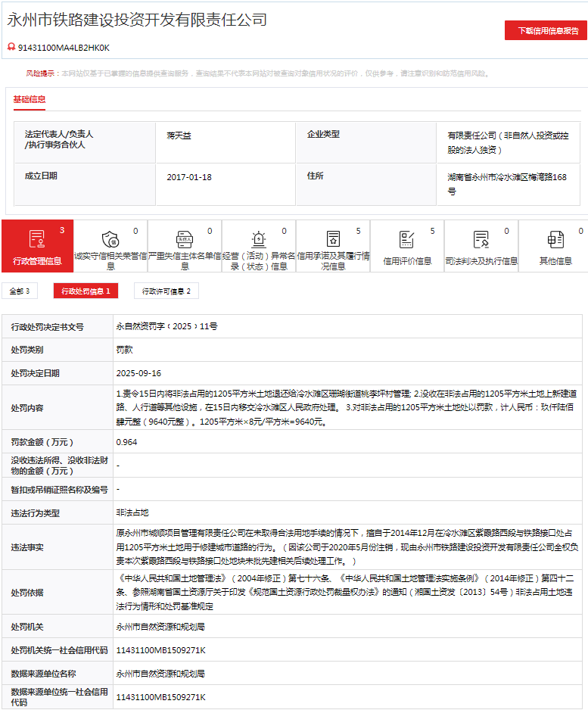Click the company name 永州市铁路建设投资开发有限责任公司 heading
Viewport: 588px width, 710px height.
(x=137, y=20)
